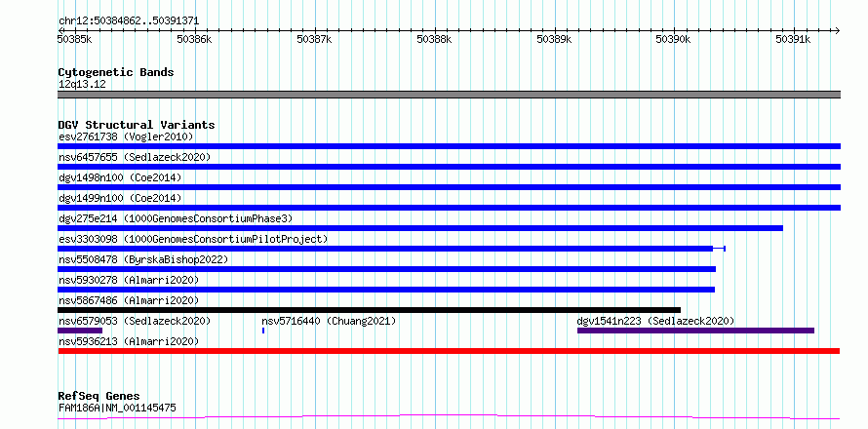This screenshot has width=868, height=429.
Task: Open the FAM186A|NM_001145475 gene label
Action: pos(117,408)
